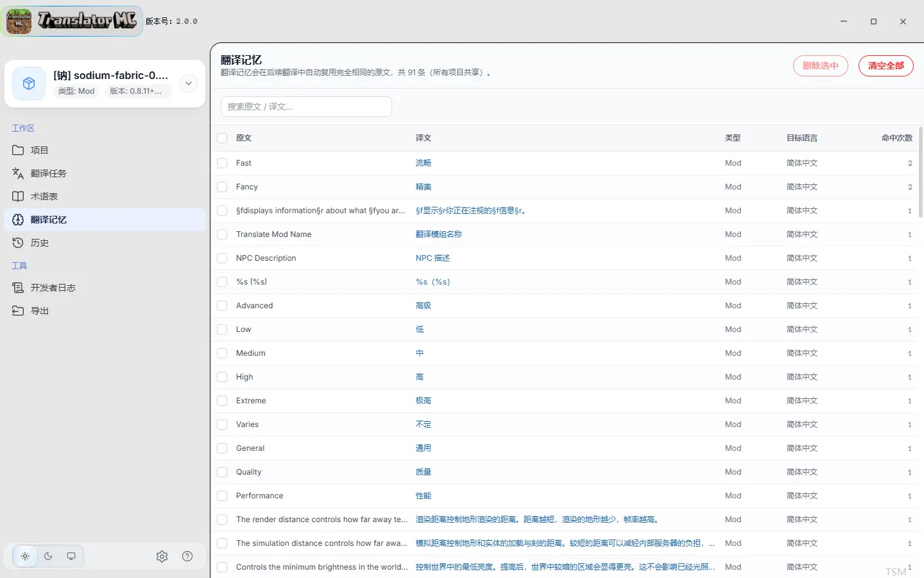
Task: Check the box for the Extreme row
Action: [222, 401]
